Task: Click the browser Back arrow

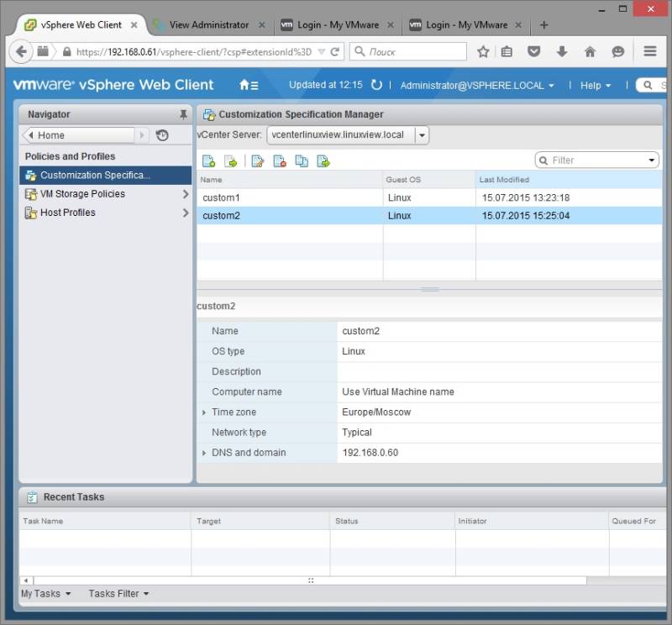Action: coord(21,52)
